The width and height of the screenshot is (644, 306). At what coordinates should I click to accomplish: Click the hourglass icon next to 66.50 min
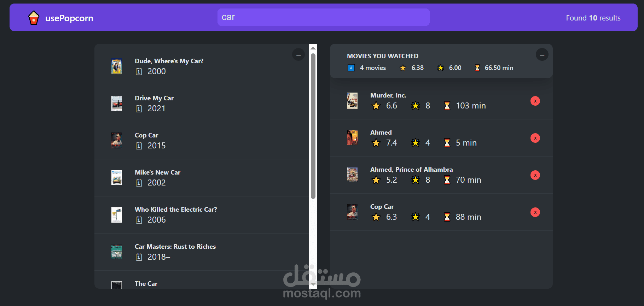477,68
